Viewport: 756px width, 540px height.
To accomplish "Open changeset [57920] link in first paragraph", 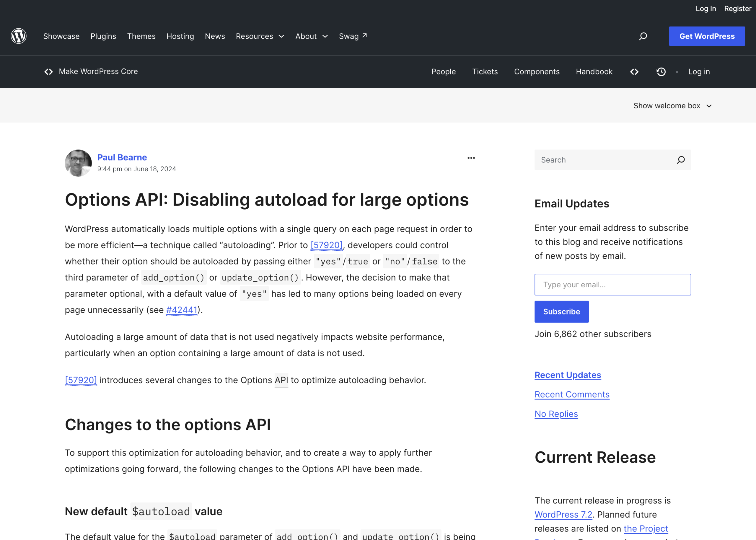I will click(327, 245).
